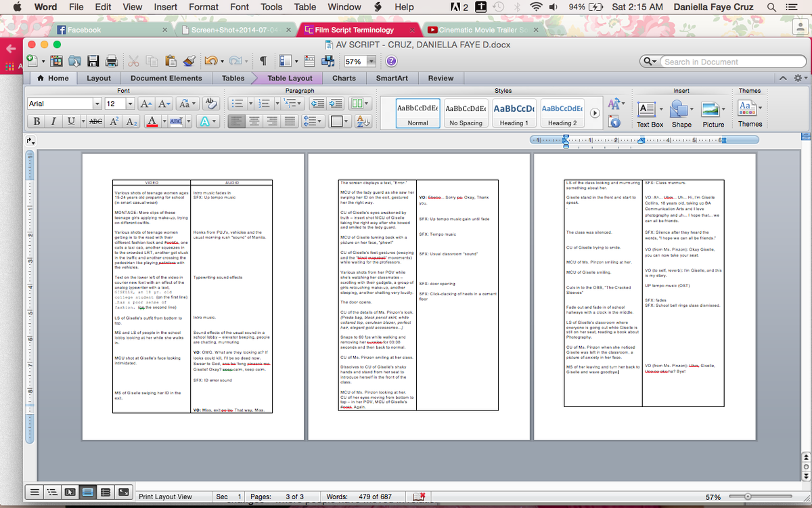This screenshot has height=508, width=812.
Task: Open Window menu in Mac menu bar
Action: tap(344, 7)
